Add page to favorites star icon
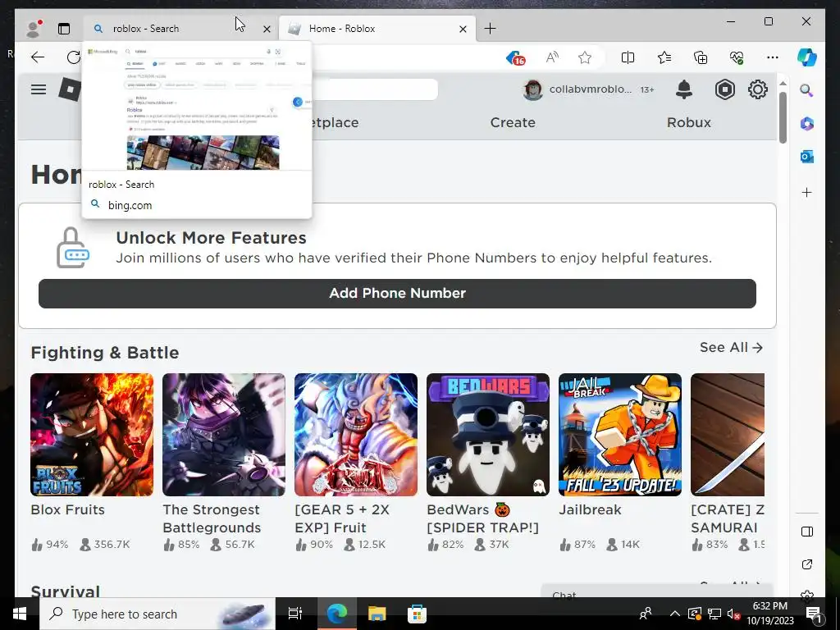The height and width of the screenshot is (630, 840). (x=584, y=57)
